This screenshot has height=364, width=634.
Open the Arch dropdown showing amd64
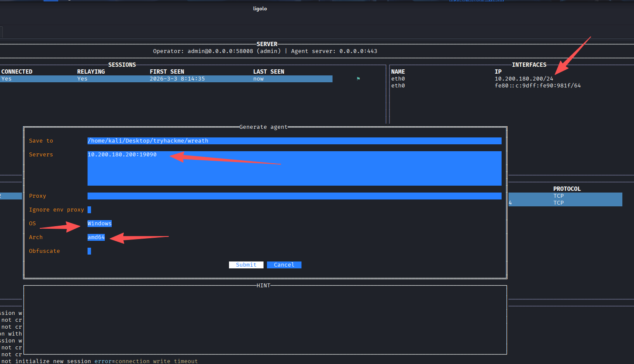(96, 237)
